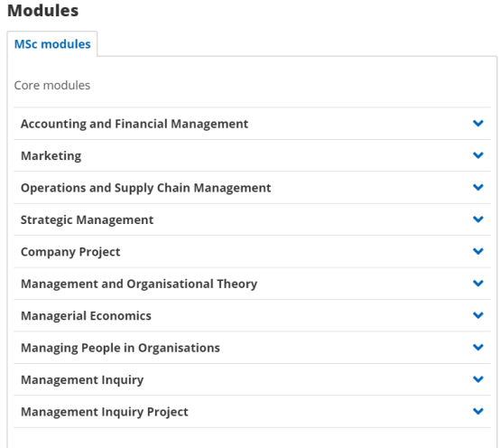Expand Accounting and Financial Management chevron

point(478,123)
